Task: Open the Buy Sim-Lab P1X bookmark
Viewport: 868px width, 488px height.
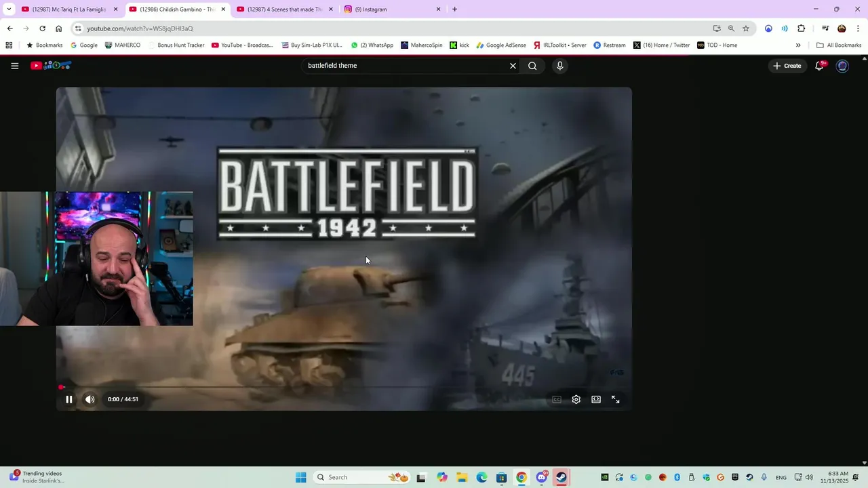Action: (x=311, y=45)
